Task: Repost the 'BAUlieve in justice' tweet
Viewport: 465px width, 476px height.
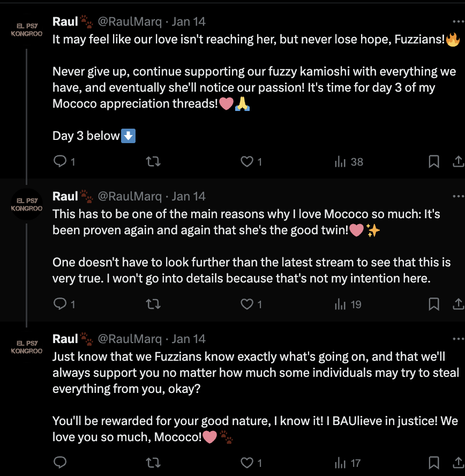Action: (x=153, y=462)
